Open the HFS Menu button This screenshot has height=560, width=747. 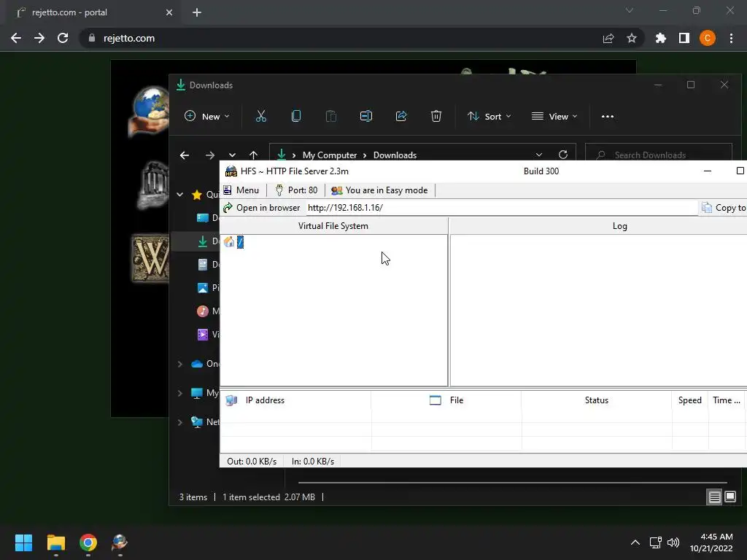click(x=241, y=190)
